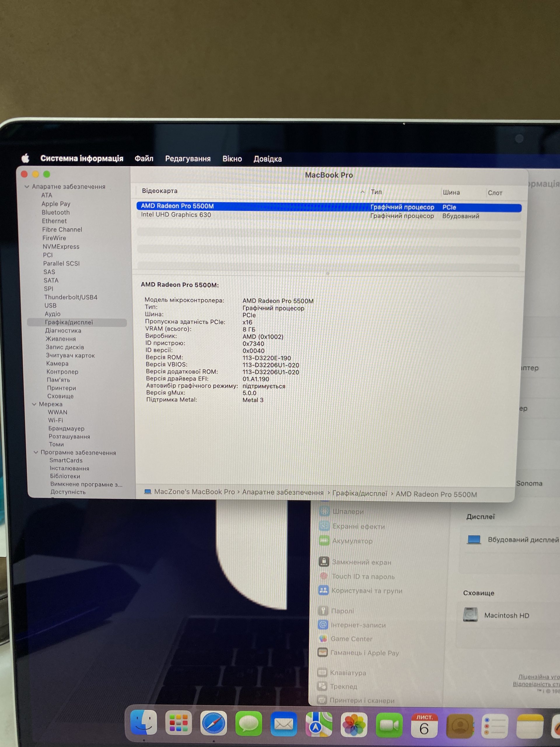
Task: Select Apple Pay in the sidebar
Action: pos(56,204)
